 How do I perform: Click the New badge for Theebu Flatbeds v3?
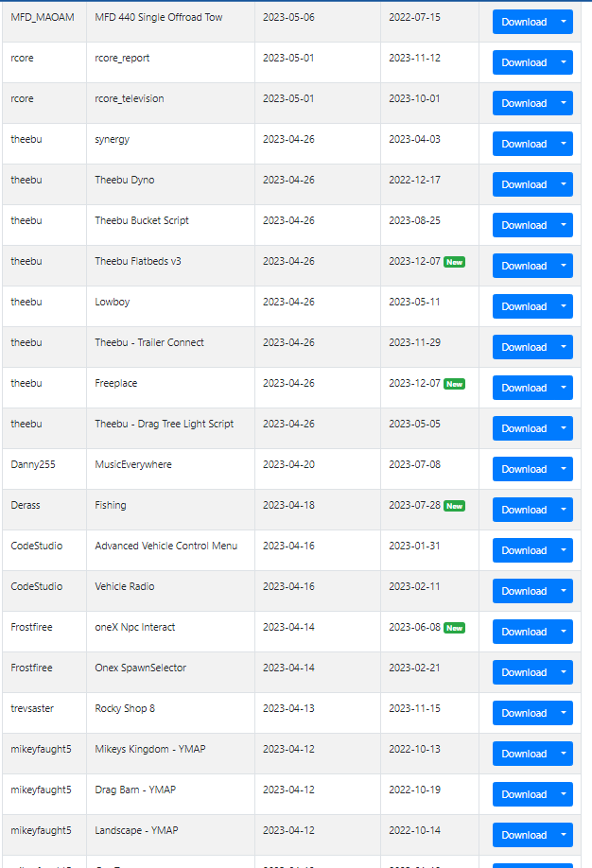pyautogui.click(x=455, y=263)
